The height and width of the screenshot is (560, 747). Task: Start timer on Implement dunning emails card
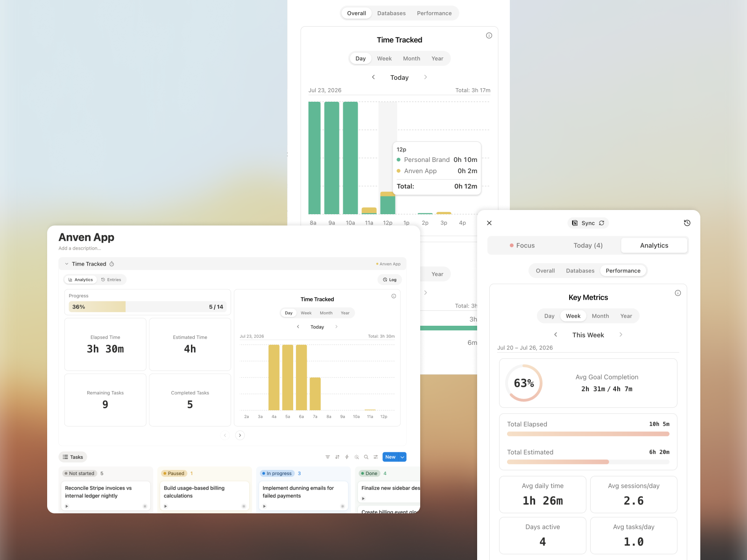click(x=264, y=506)
